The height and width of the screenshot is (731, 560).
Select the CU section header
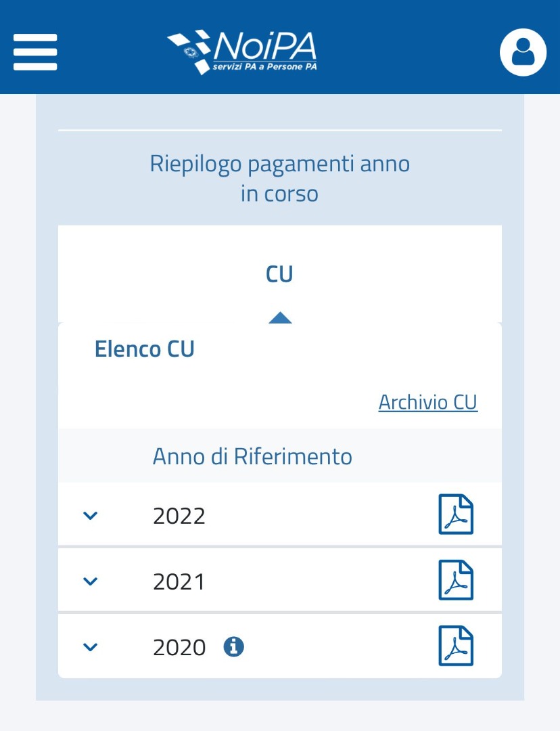(x=279, y=274)
